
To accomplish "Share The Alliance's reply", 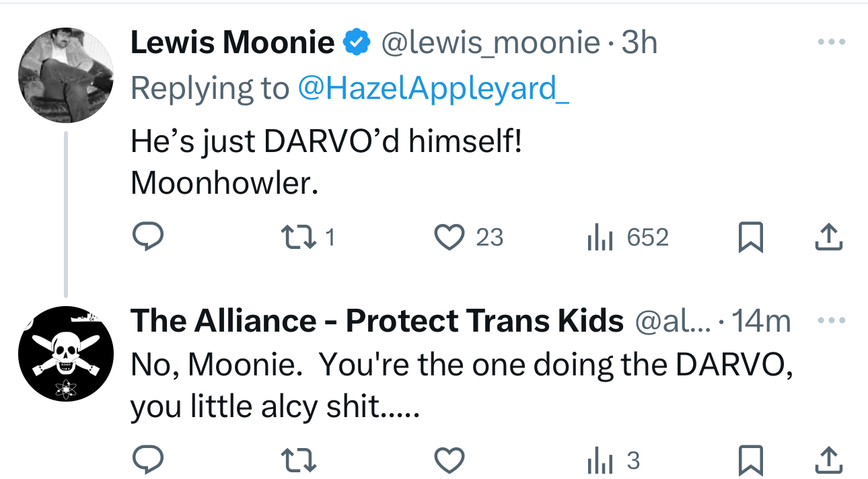I will 829,461.
